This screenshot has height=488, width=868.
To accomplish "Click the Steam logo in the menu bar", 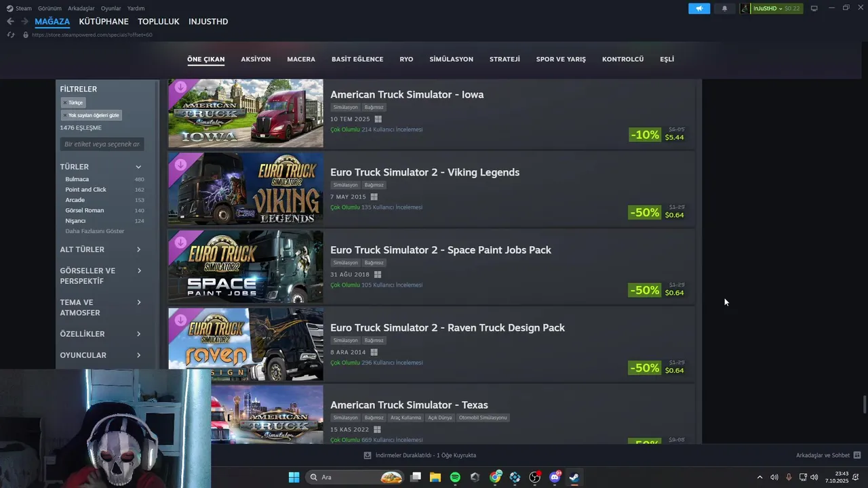I will pos(9,8).
